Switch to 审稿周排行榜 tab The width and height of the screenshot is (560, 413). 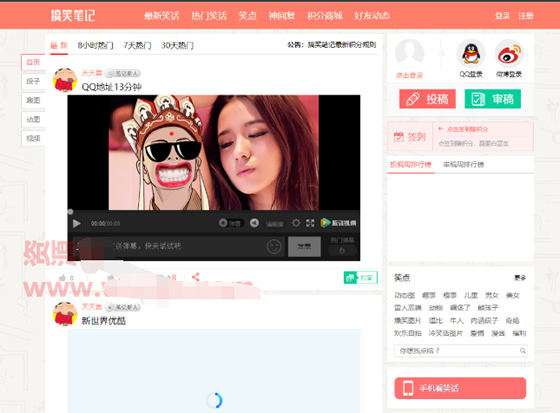pos(463,164)
